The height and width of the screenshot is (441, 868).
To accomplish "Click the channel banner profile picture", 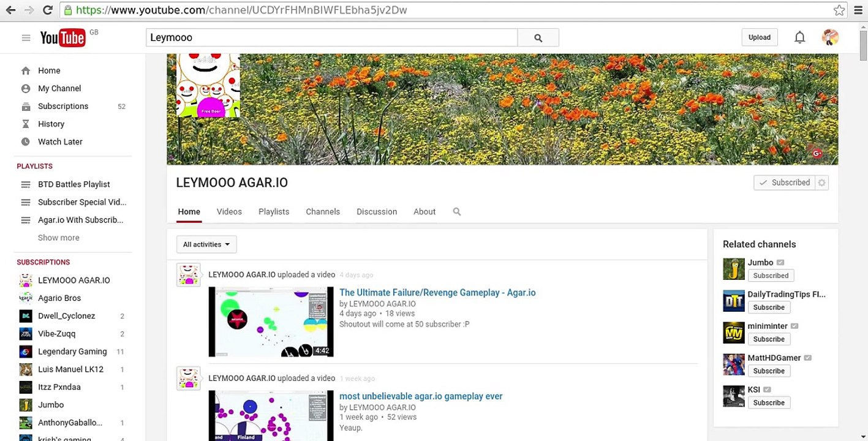I will click(208, 86).
